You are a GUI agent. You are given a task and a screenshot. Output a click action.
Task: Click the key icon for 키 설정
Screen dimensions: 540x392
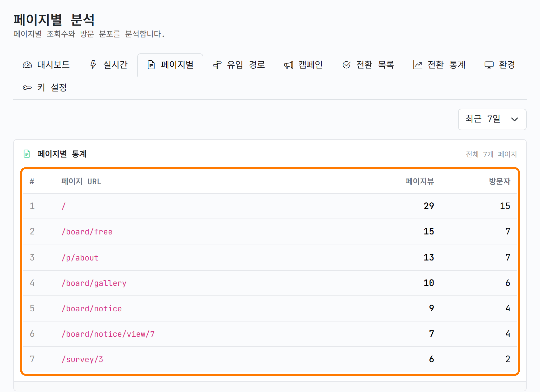(27, 88)
